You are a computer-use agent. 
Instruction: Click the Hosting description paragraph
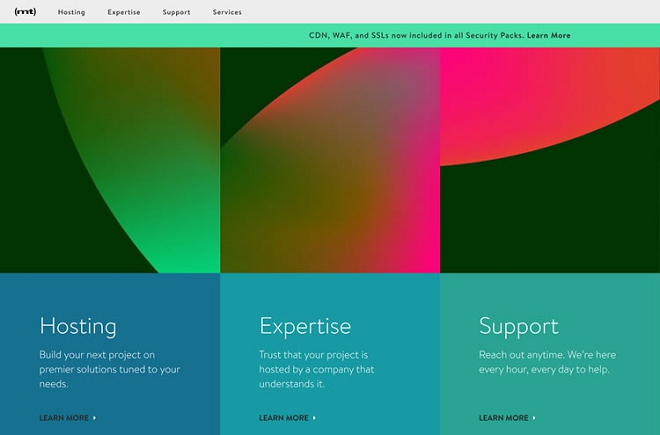[109, 369]
